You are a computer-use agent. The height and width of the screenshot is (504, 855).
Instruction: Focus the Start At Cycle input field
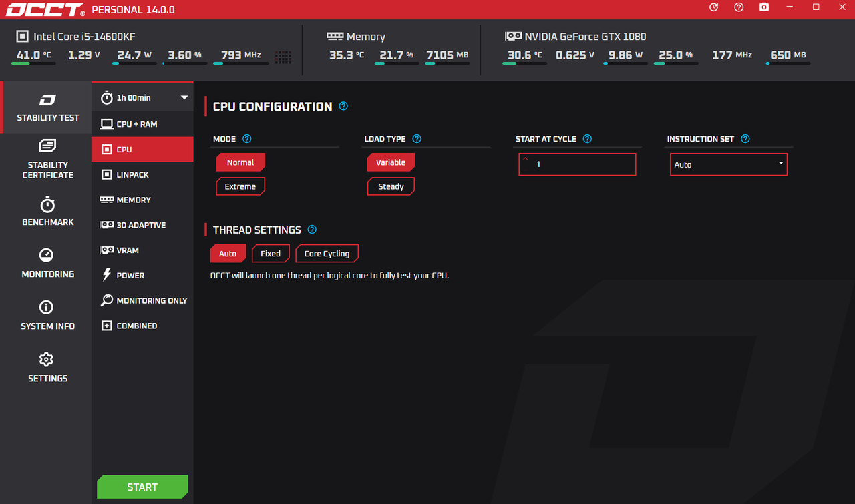pyautogui.click(x=577, y=164)
